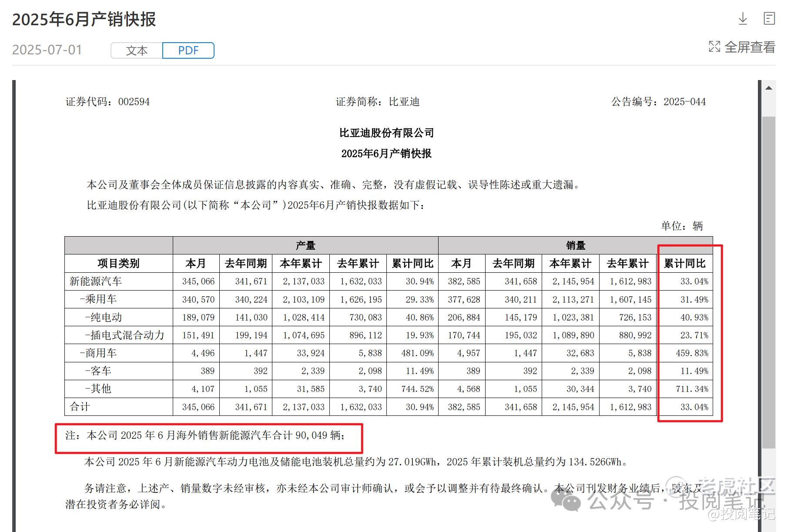
Task: Click cell value 189,079
Action: tap(198, 318)
